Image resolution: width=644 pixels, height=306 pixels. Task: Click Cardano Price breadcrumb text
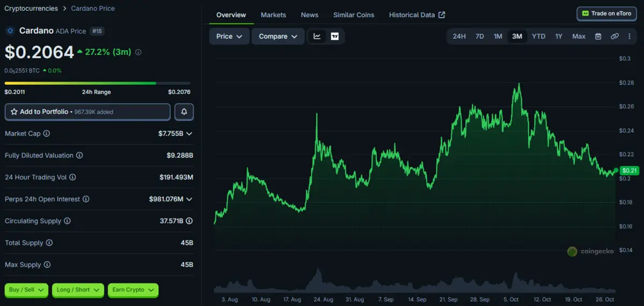pyautogui.click(x=93, y=9)
